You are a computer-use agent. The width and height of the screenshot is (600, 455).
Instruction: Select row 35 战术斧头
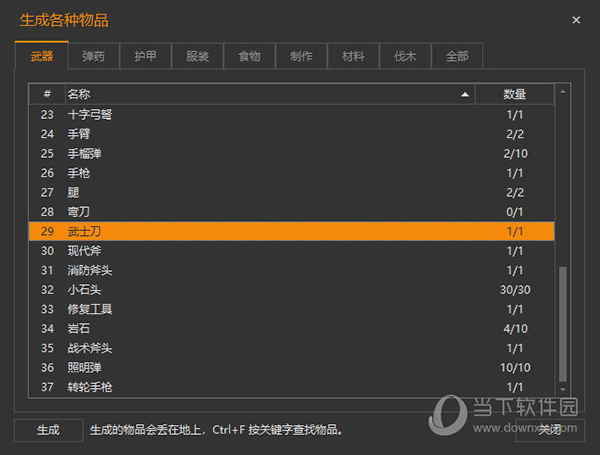coord(292,348)
